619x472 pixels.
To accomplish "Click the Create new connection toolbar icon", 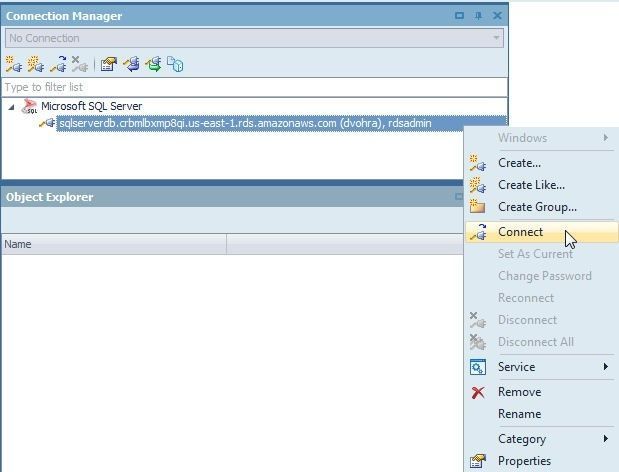I will pos(13,64).
